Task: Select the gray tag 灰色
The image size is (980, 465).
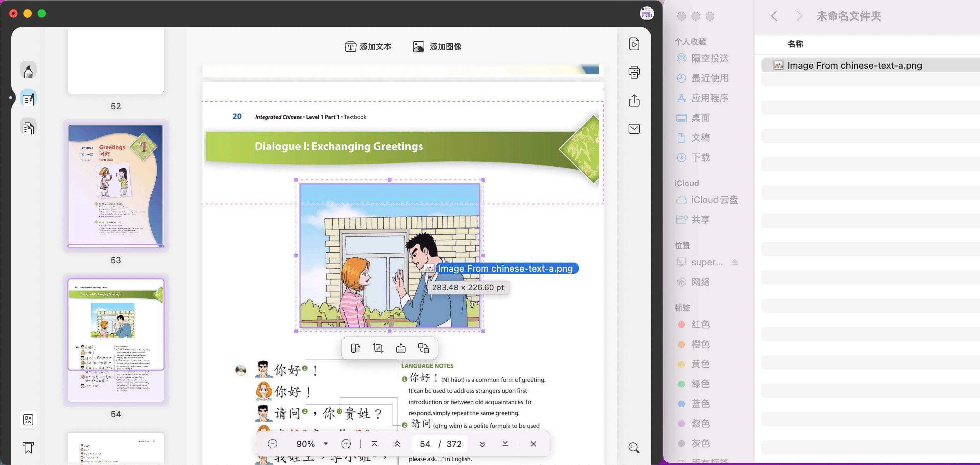Action: pos(694,443)
